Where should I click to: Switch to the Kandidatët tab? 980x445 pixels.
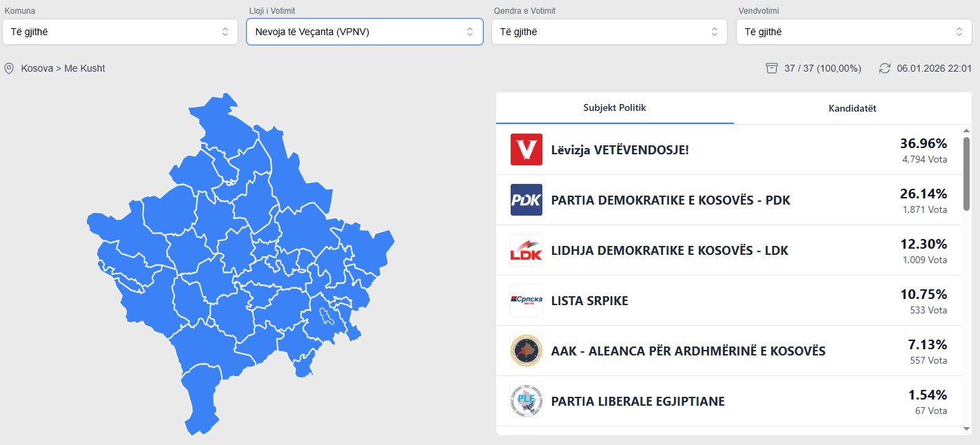tap(853, 108)
